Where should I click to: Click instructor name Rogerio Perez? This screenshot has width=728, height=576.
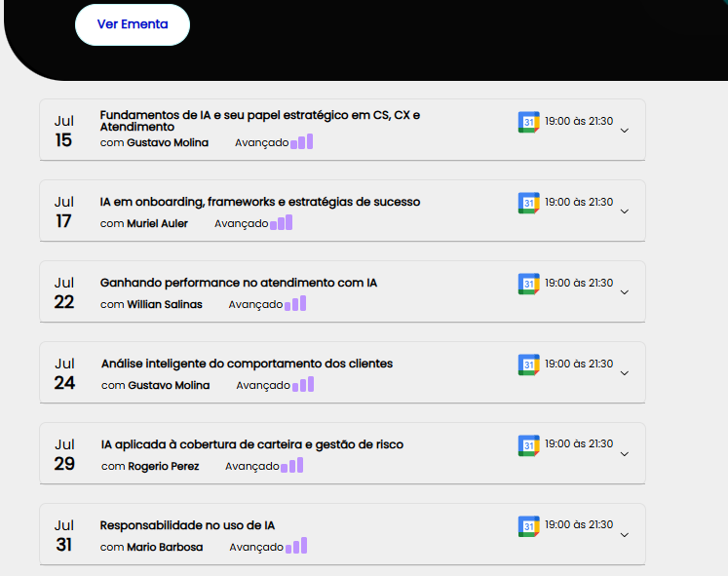click(164, 466)
